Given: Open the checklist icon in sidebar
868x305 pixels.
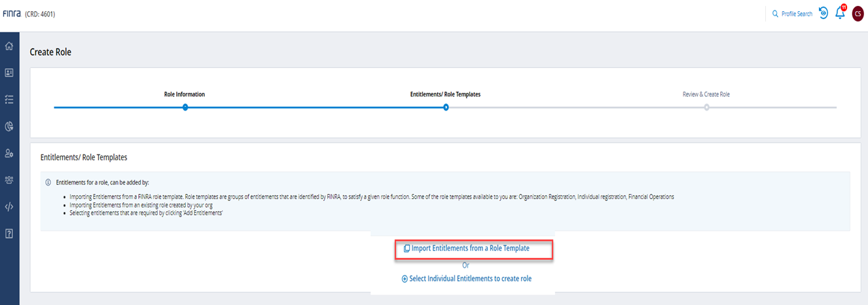Looking at the screenshot, I should 9,100.
